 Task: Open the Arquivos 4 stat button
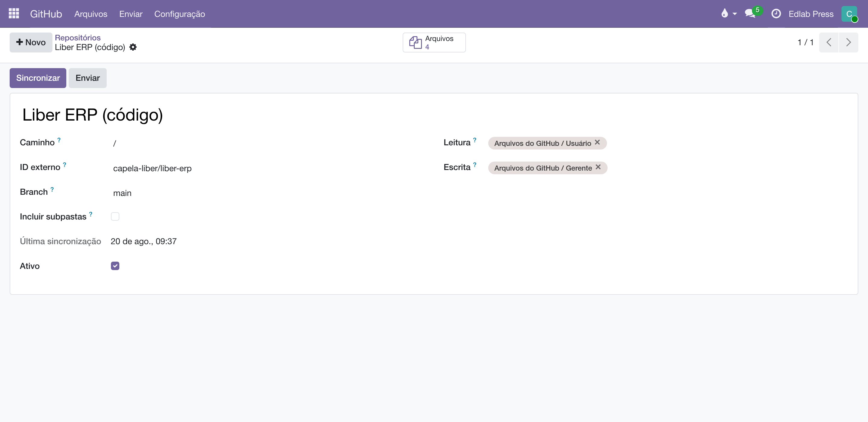(434, 43)
